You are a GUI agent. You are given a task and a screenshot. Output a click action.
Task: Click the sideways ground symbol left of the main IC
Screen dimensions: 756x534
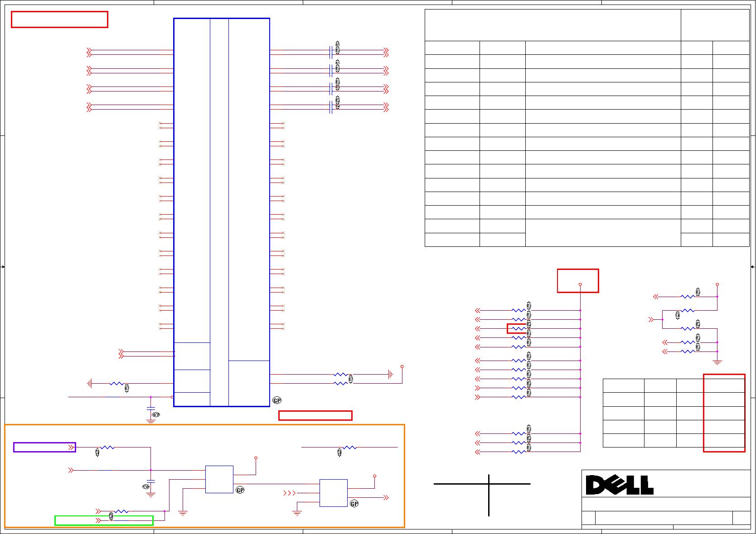click(x=90, y=384)
